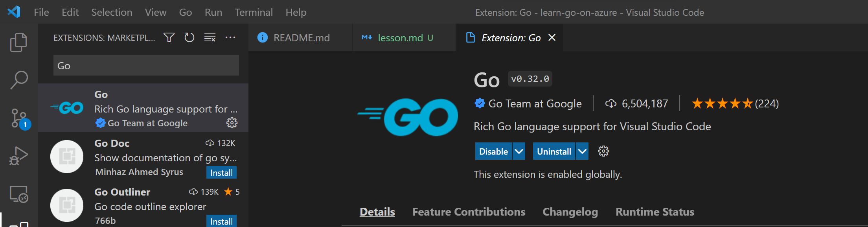This screenshot has width=868, height=227.
Task: Disable the Go extension
Action: (x=493, y=151)
